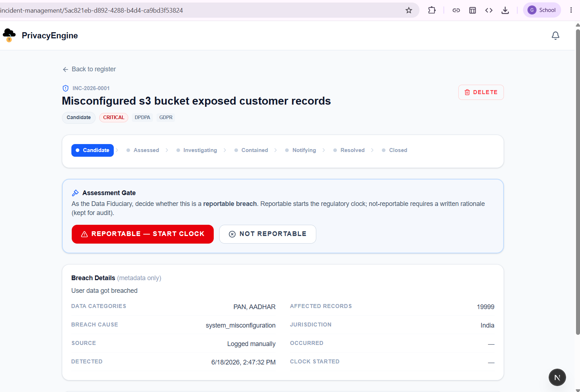
Task: Click 'User data got breached' description
Action: [x=104, y=291]
